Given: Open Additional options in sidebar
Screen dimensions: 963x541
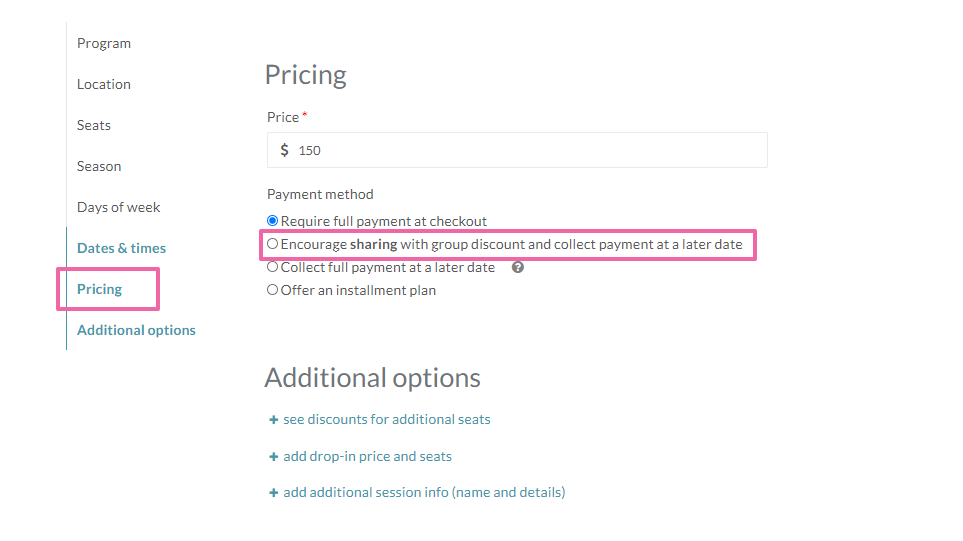Looking at the screenshot, I should 136,330.
